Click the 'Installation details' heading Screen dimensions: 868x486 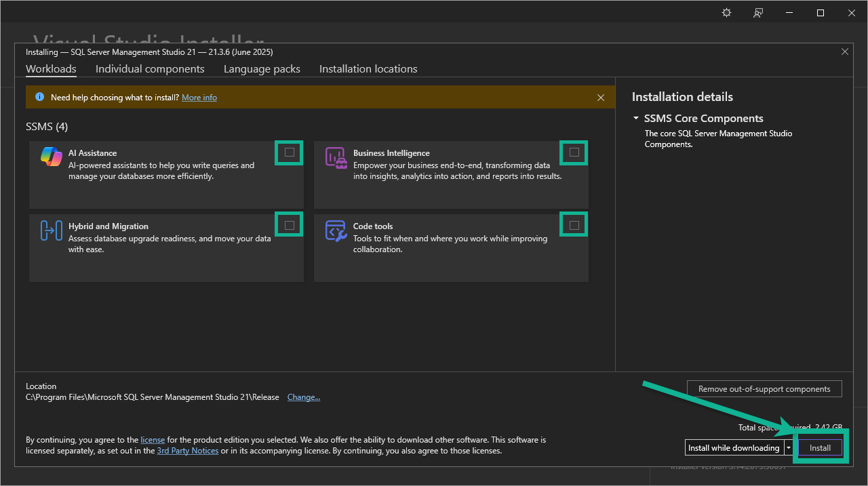coord(682,97)
